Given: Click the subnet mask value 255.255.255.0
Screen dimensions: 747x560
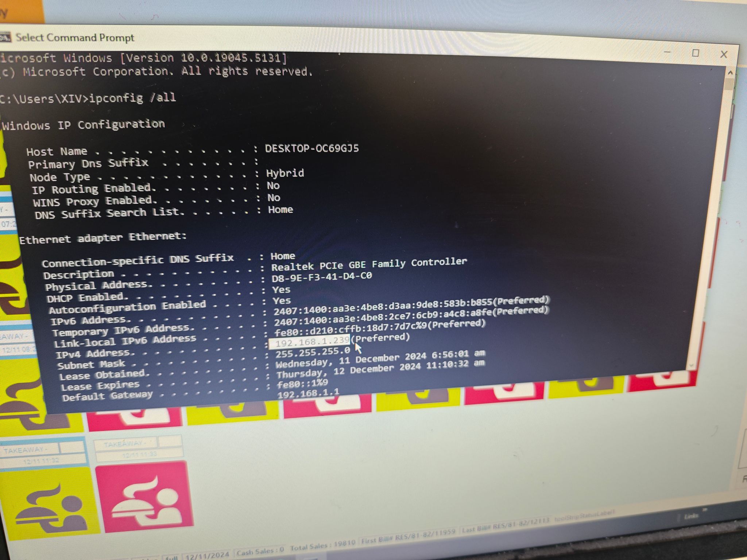Looking at the screenshot, I should pyautogui.click(x=313, y=353).
